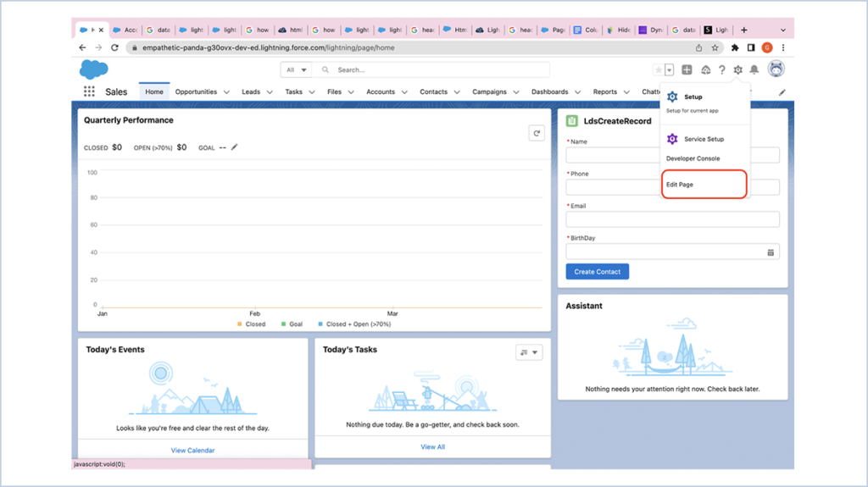Open browser extensions puzzle icon
The image size is (868, 487).
pyautogui.click(x=735, y=47)
